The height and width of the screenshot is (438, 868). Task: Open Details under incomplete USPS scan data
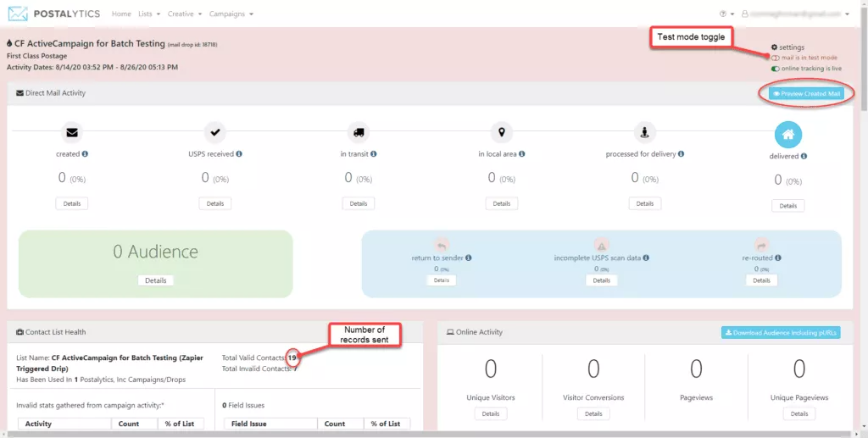click(601, 280)
